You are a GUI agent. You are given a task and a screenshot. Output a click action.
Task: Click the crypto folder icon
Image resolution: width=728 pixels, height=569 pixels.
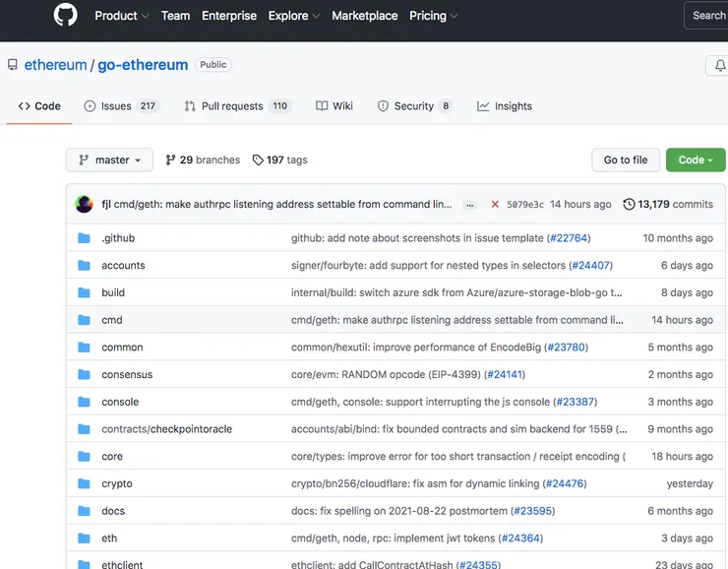click(84, 484)
